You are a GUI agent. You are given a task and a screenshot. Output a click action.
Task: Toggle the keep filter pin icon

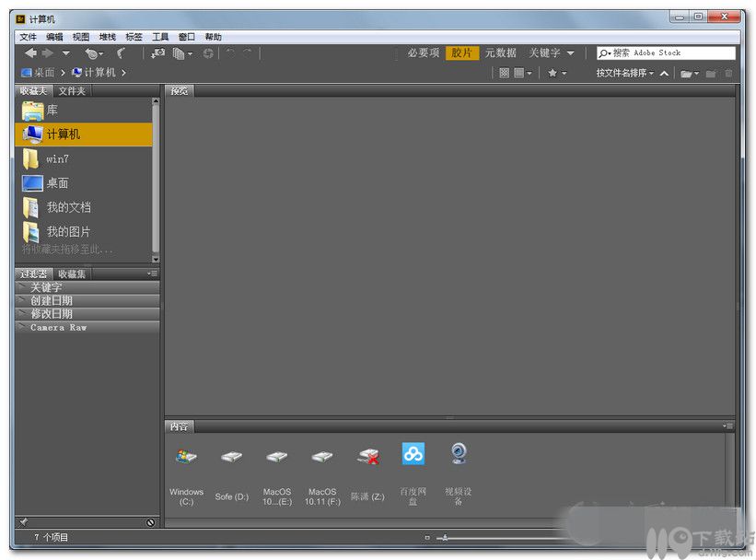[x=23, y=522]
